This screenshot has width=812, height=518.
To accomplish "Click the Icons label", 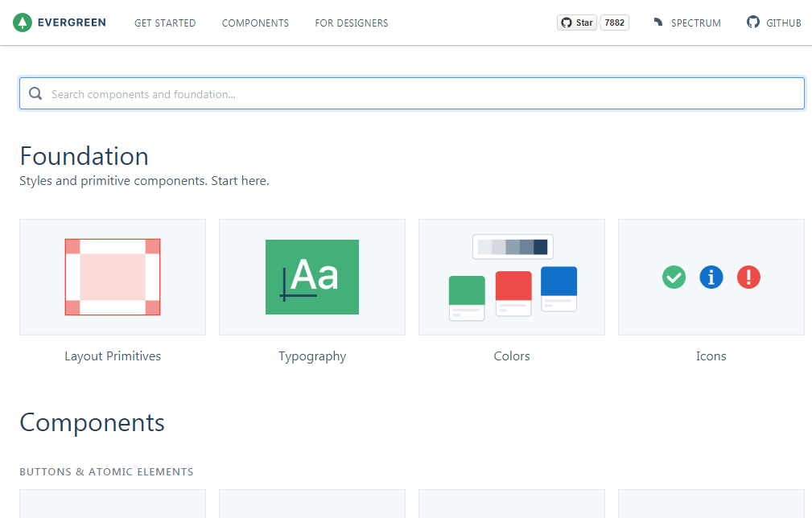I will pos(711,356).
